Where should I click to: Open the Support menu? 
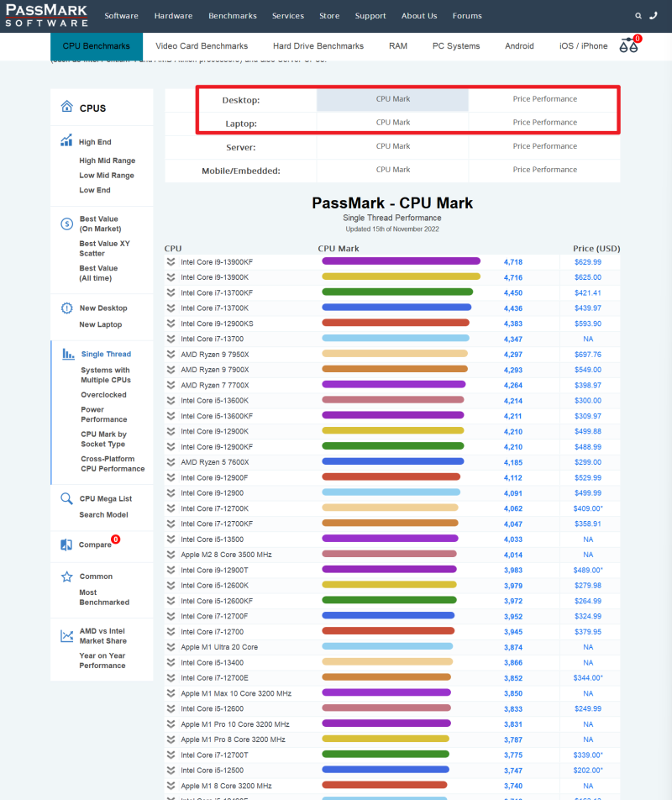pyautogui.click(x=370, y=16)
